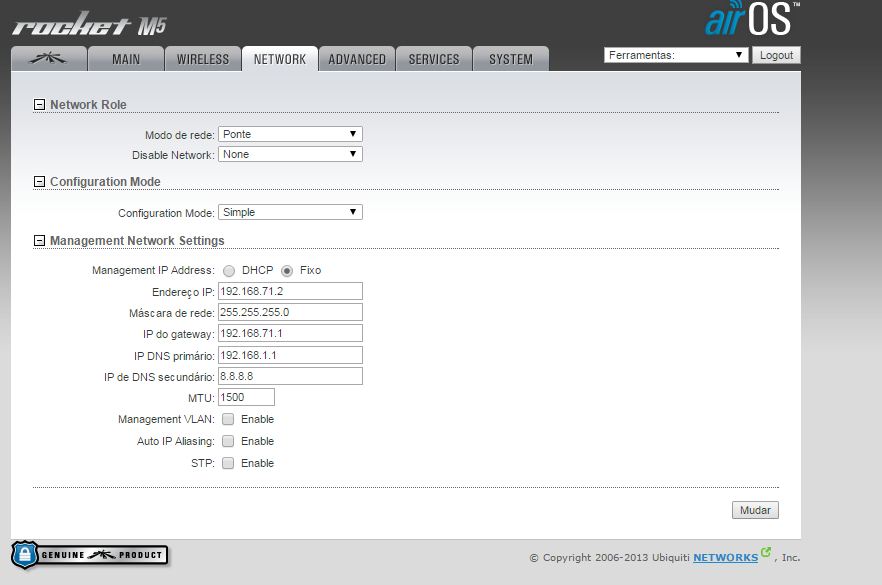Select the DHCP radio button
The image size is (882, 585).
229,271
